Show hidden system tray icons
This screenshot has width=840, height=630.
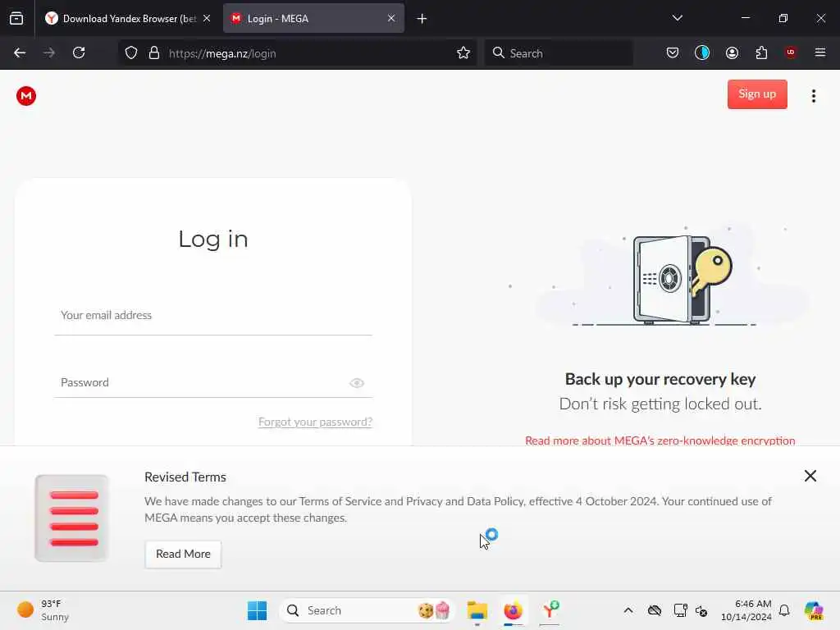tap(628, 610)
